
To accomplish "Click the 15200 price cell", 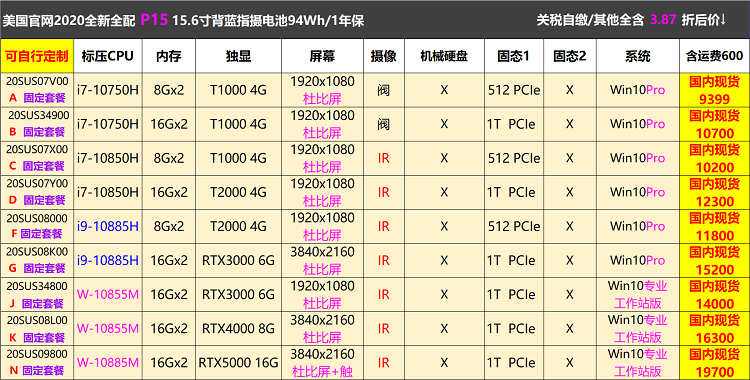I will click(715, 260).
